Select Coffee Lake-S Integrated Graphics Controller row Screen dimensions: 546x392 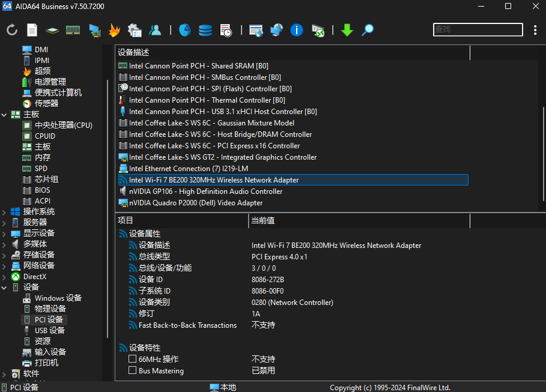point(293,157)
